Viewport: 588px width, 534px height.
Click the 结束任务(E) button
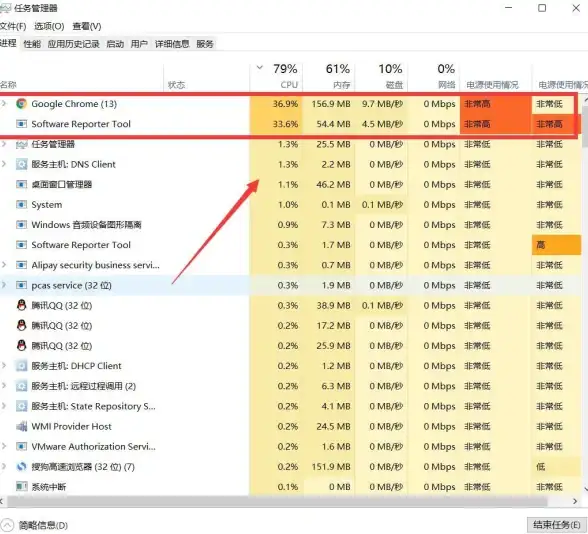[557, 525]
